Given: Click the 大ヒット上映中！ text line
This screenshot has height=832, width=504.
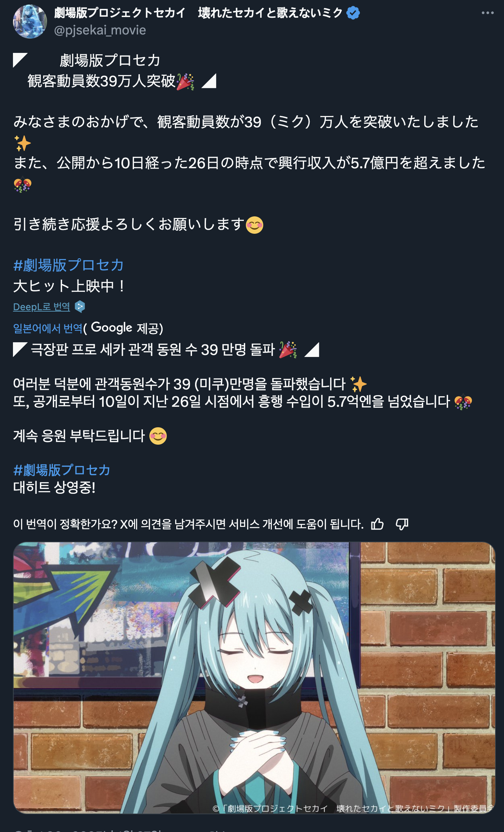Looking at the screenshot, I should (x=70, y=286).
